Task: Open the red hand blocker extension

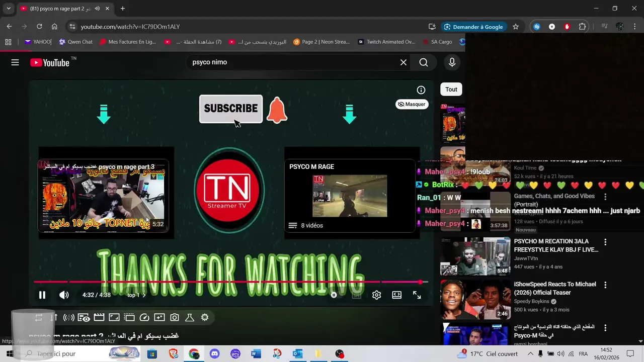Action: [568, 27]
